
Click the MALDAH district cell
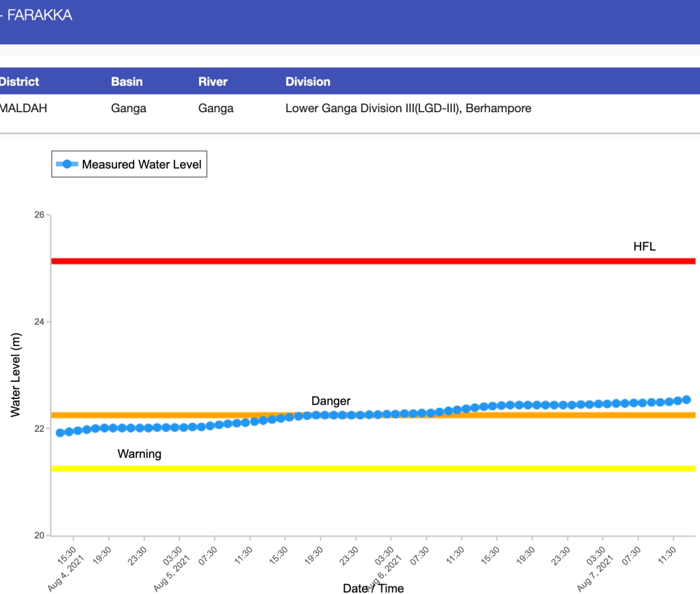pyautogui.click(x=23, y=108)
